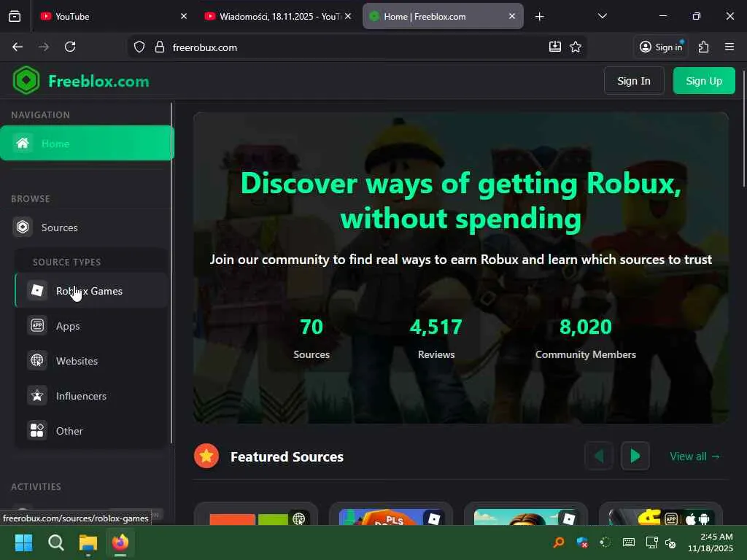Reload the current page

[70, 47]
